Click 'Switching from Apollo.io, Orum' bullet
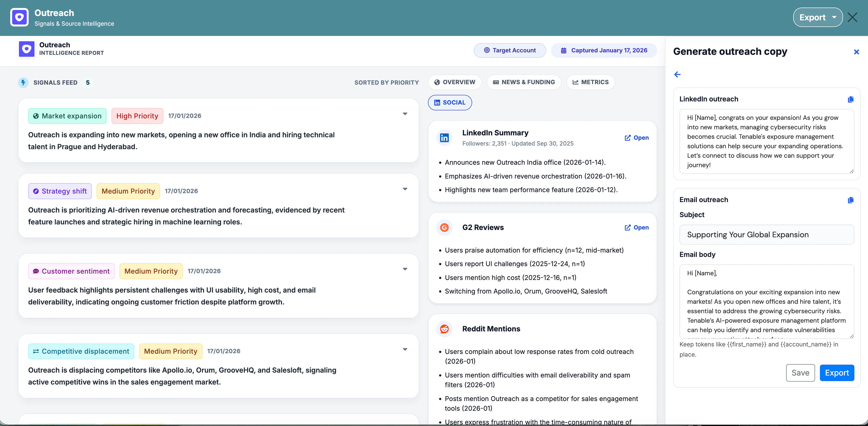 526,291
